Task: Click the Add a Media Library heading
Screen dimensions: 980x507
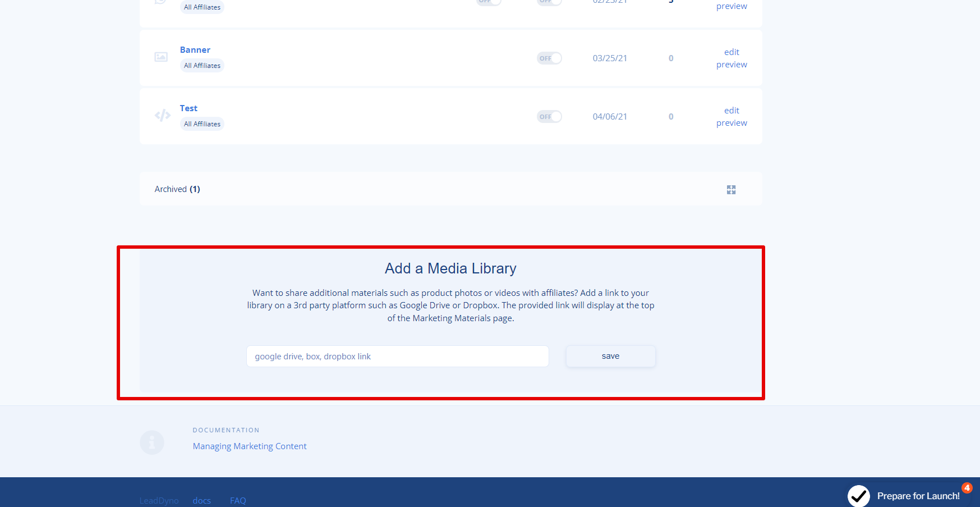Action: [x=450, y=268]
